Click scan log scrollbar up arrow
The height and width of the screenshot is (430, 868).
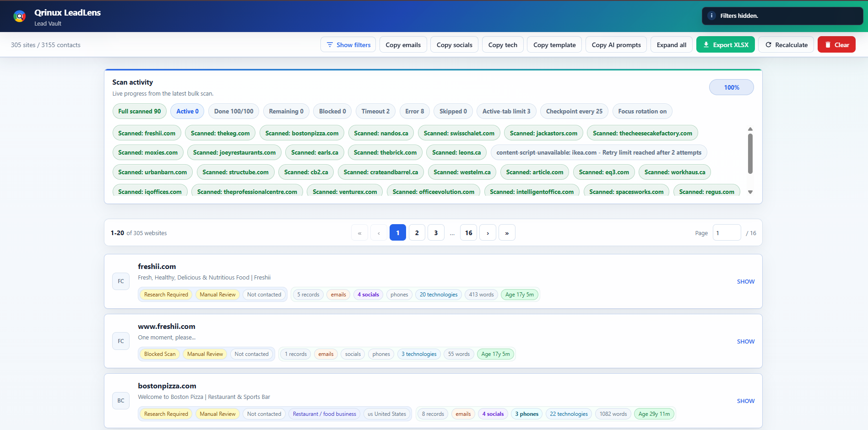coord(750,129)
